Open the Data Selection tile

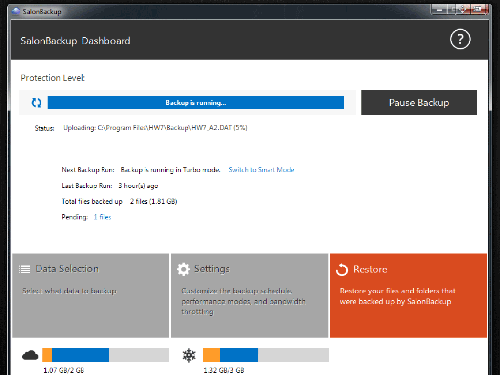coord(91,295)
